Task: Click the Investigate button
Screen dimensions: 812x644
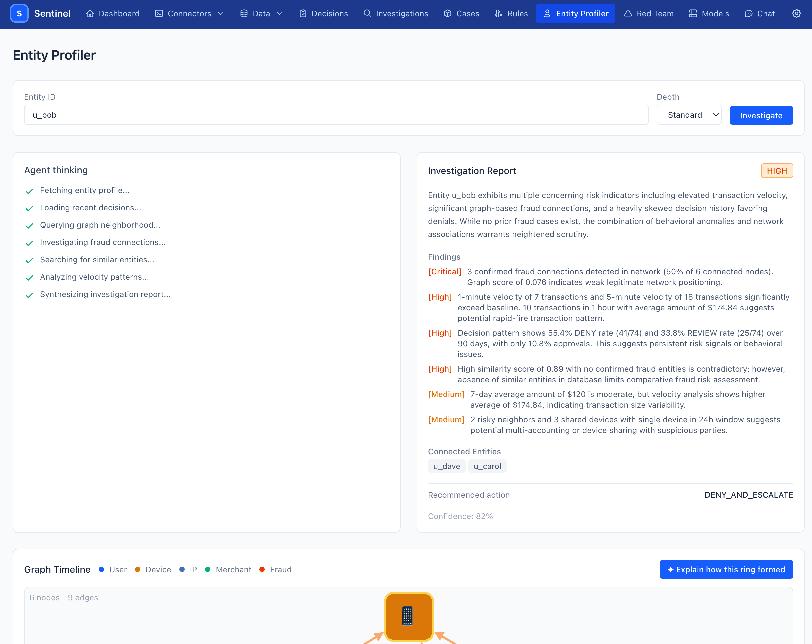Action: tap(761, 115)
